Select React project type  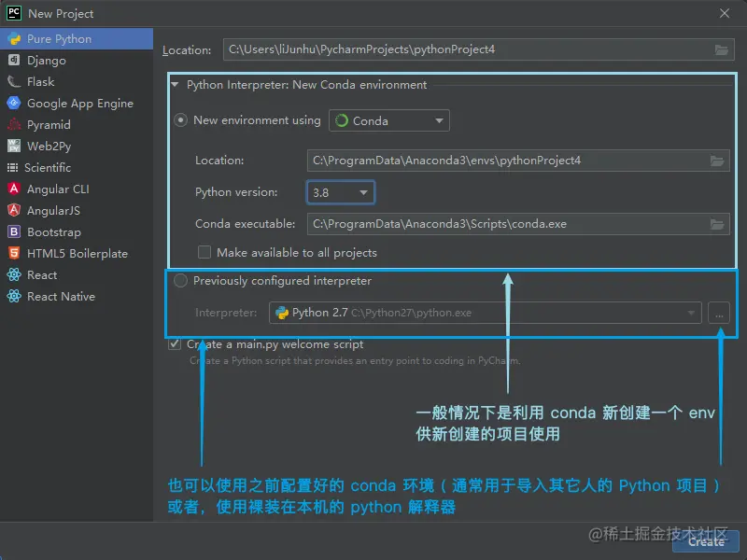pyautogui.click(x=77, y=274)
